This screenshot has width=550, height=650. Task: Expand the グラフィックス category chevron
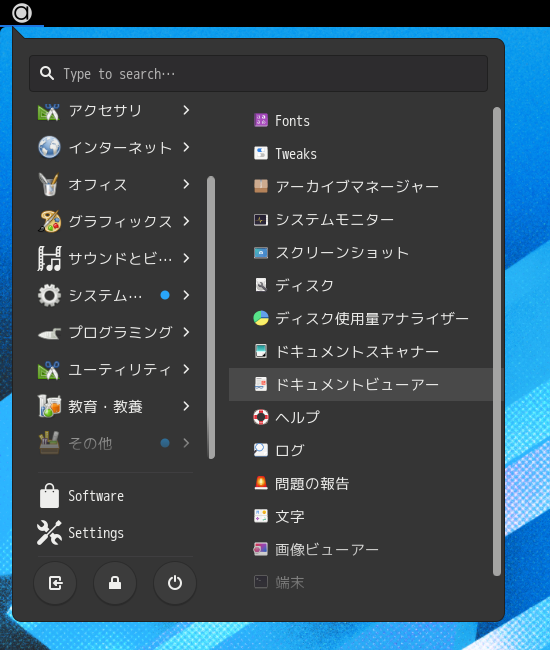coord(186,221)
